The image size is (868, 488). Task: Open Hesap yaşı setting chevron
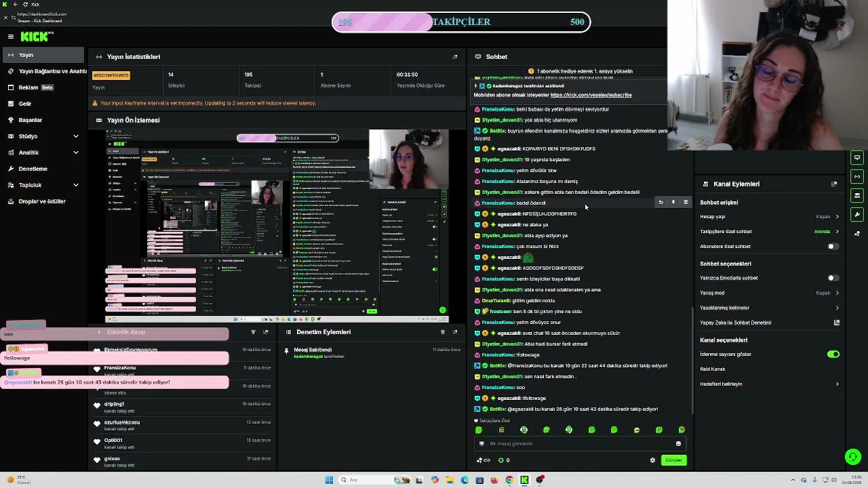[837, 217]
